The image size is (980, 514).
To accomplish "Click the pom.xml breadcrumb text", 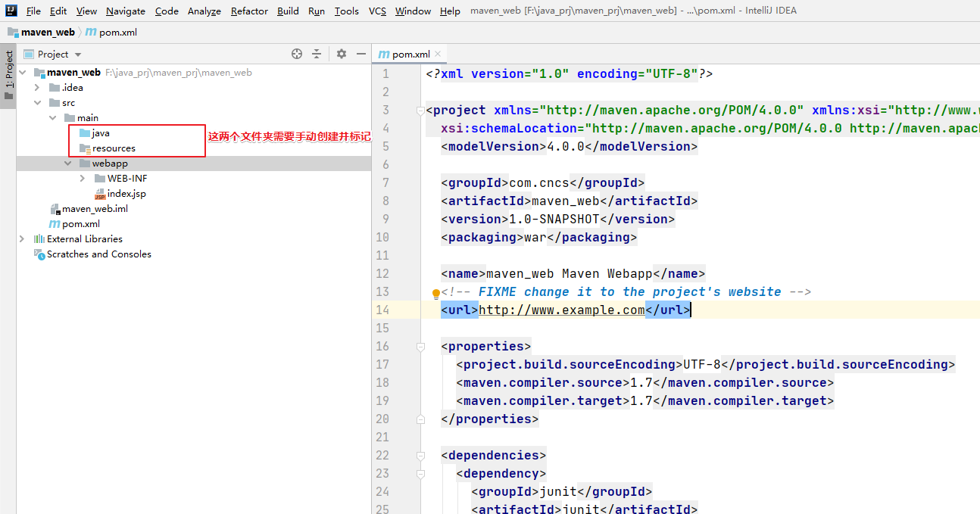I will pyautogui.click(x=118, y=33).
